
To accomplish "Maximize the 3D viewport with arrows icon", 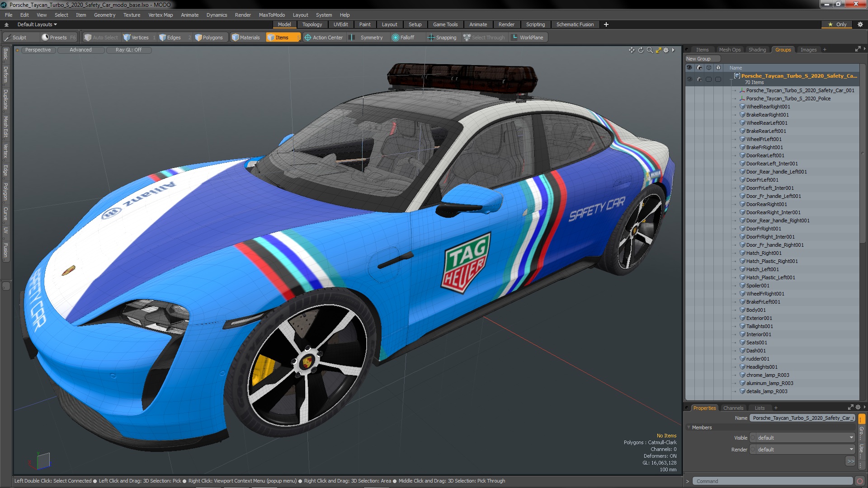I will click(658, 50).
